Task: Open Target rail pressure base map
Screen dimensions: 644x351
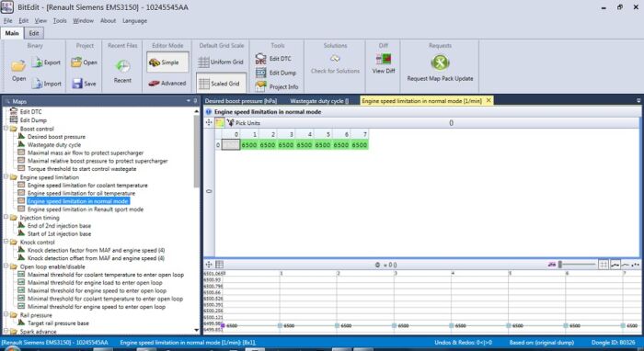Action: (58, 323)
